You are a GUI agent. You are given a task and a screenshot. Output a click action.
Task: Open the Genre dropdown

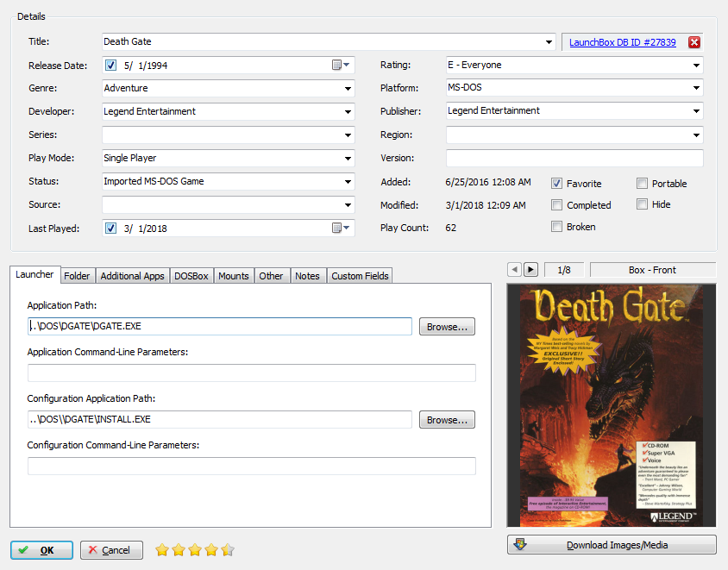point(348,88)
